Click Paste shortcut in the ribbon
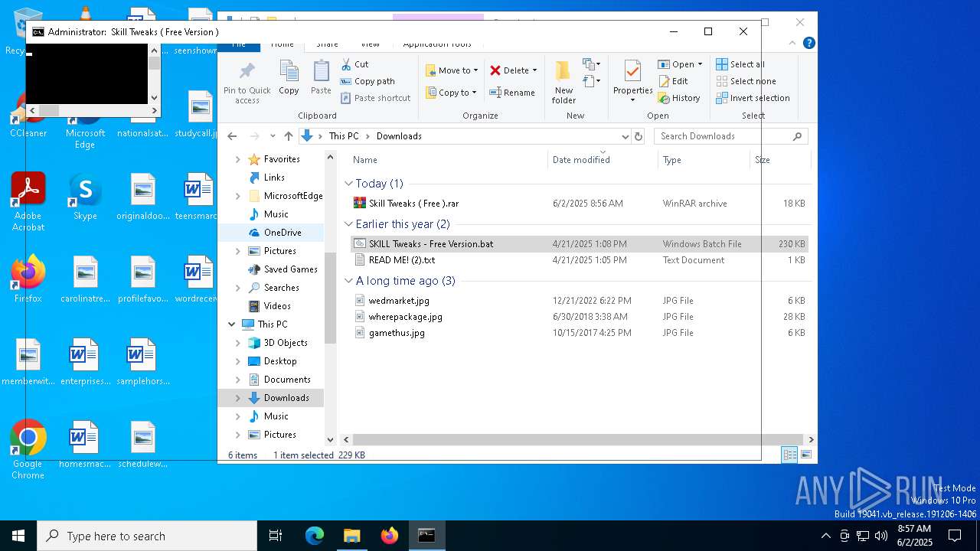This screenshot has width=980, height=551. 375,98
